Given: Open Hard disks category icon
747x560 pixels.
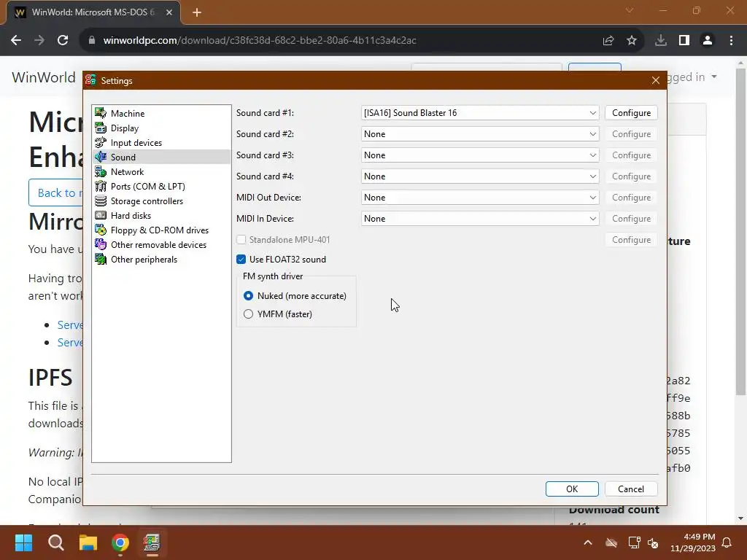Looking at the screenshot, I should pyautogui.click(x=101, y=215).
